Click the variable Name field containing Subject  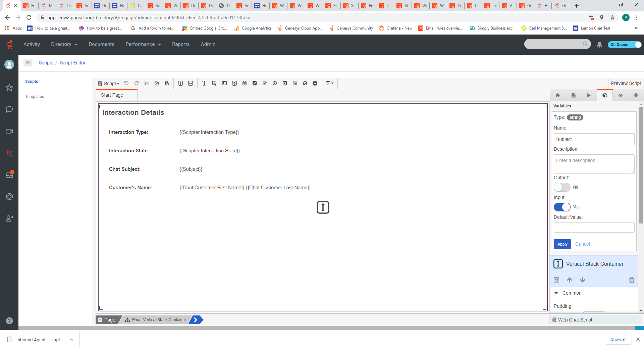tap(594, 139)
